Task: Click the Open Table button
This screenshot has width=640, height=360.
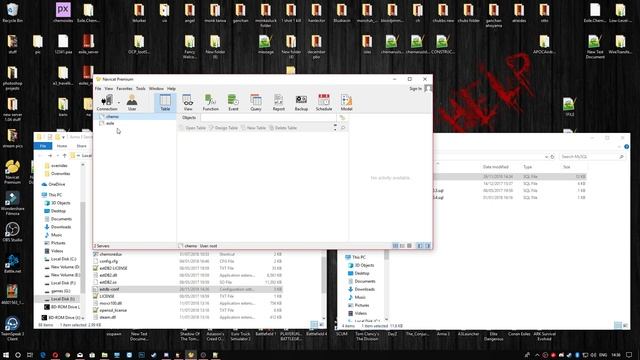Action: point(193,128)
